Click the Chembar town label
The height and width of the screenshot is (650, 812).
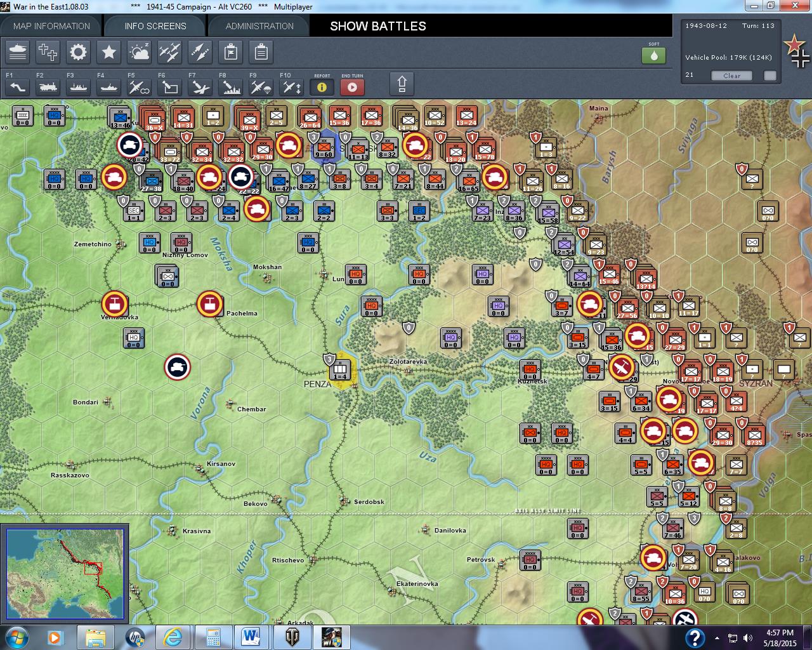[x=251, y=409]
